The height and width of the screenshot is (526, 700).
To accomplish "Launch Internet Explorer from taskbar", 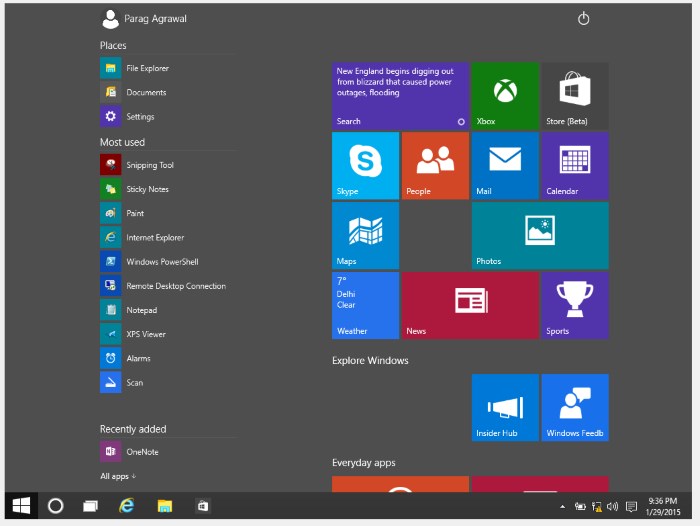I will (127, 505).
